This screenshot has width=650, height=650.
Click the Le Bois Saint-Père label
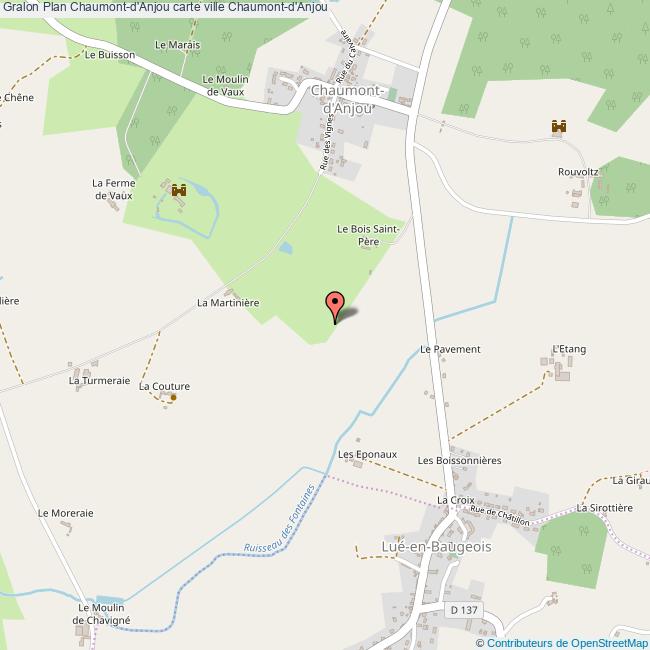pyautogui.click(x=368, y=235)
